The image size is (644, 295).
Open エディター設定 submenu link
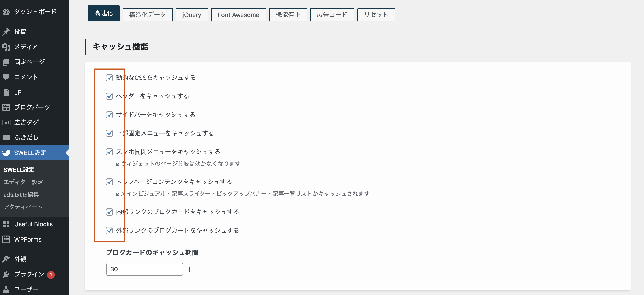pos(23,182)
